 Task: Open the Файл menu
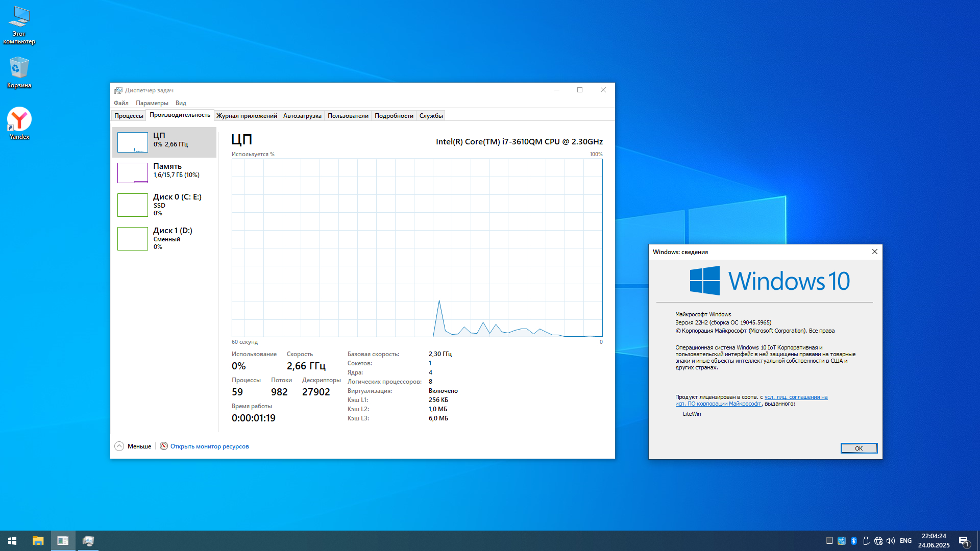(121, 103)
